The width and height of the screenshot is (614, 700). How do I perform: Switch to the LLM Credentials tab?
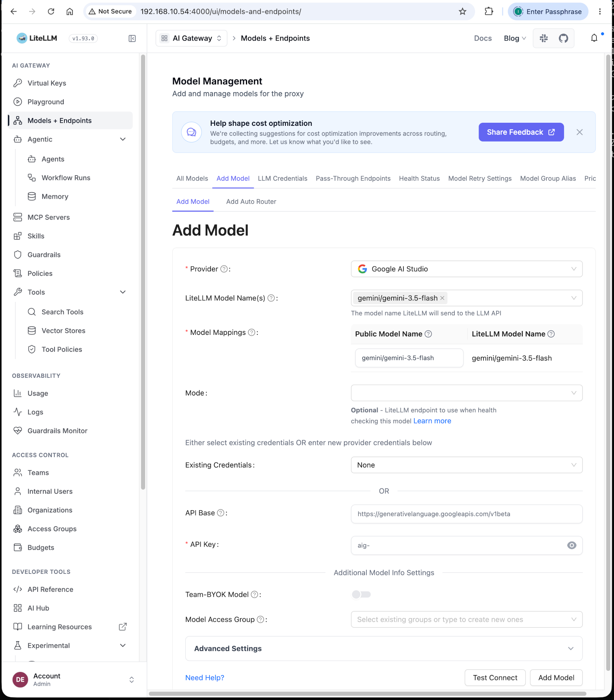click(x=282, y=179)
